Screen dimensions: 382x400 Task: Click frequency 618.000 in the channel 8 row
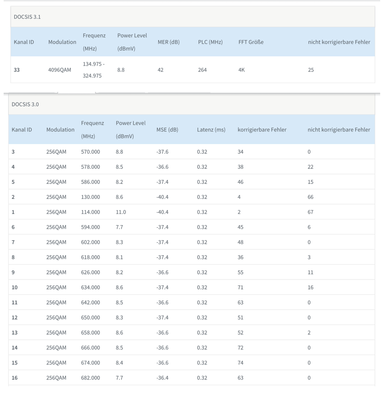coord(90,257)
